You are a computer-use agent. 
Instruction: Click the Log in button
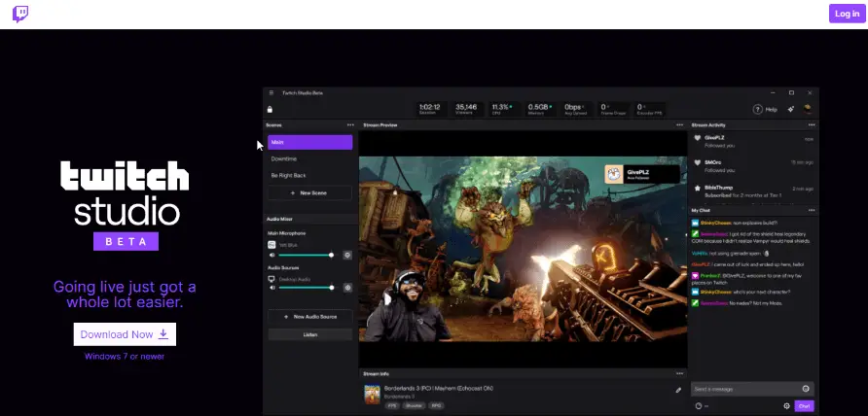tap(847, 14)
